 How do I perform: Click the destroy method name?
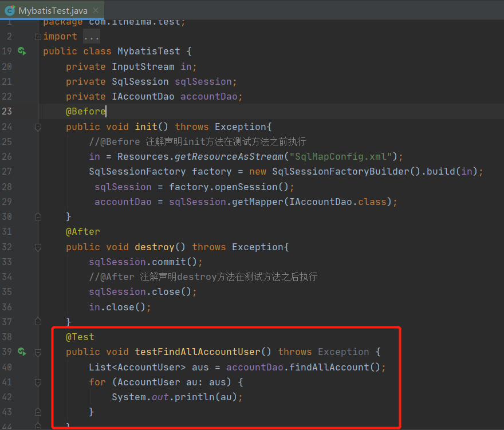point(155,247)
